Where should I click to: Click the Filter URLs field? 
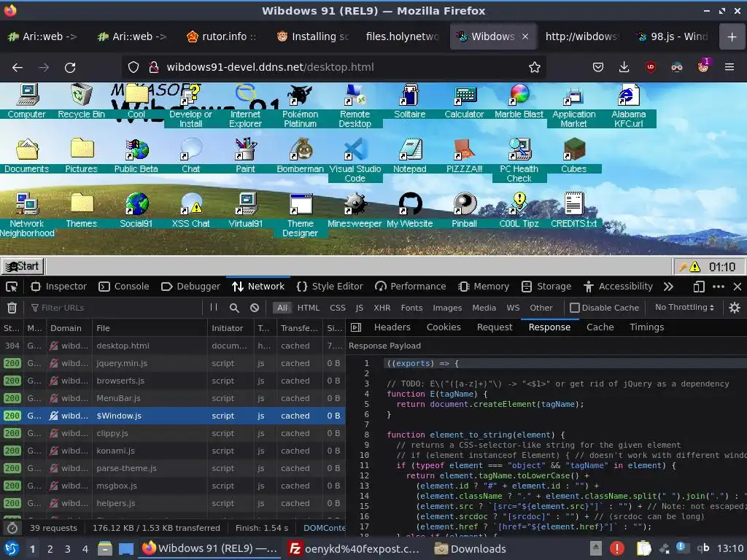[115, 308]
